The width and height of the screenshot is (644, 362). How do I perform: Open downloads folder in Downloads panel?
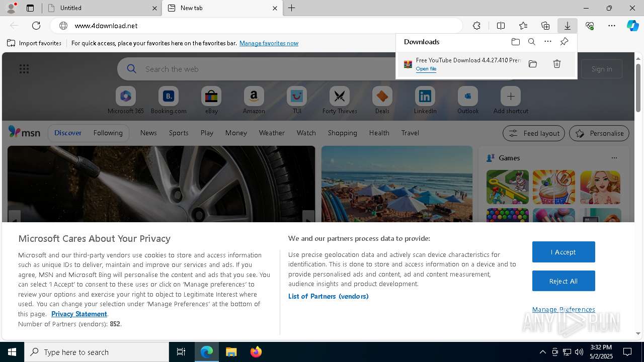click(515, 42)
